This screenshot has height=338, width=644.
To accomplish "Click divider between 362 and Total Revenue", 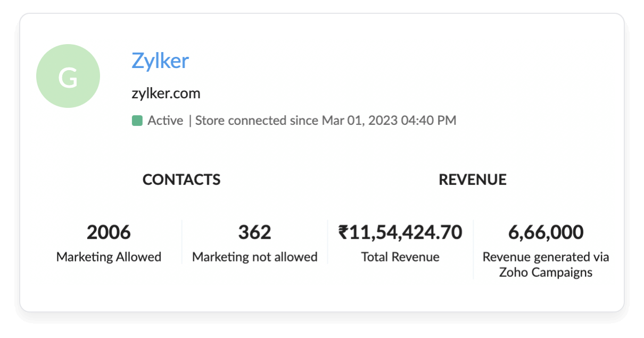I will click(x=327, y=242).
